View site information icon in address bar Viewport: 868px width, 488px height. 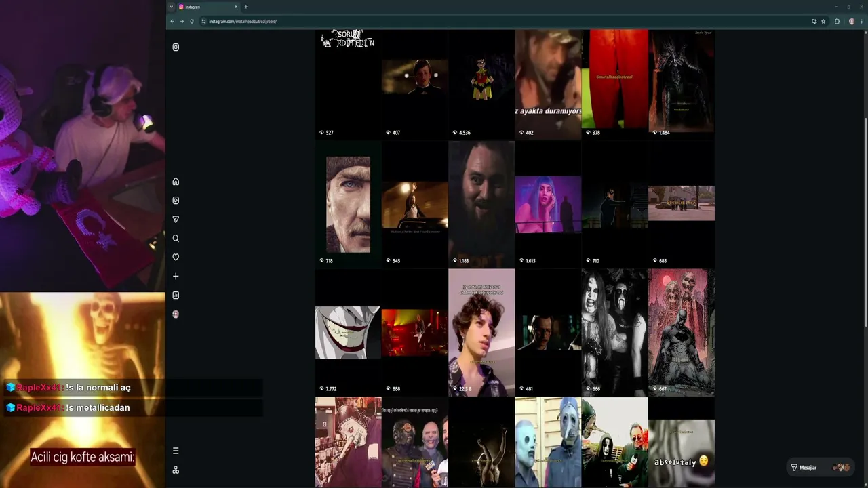[203, 22]
